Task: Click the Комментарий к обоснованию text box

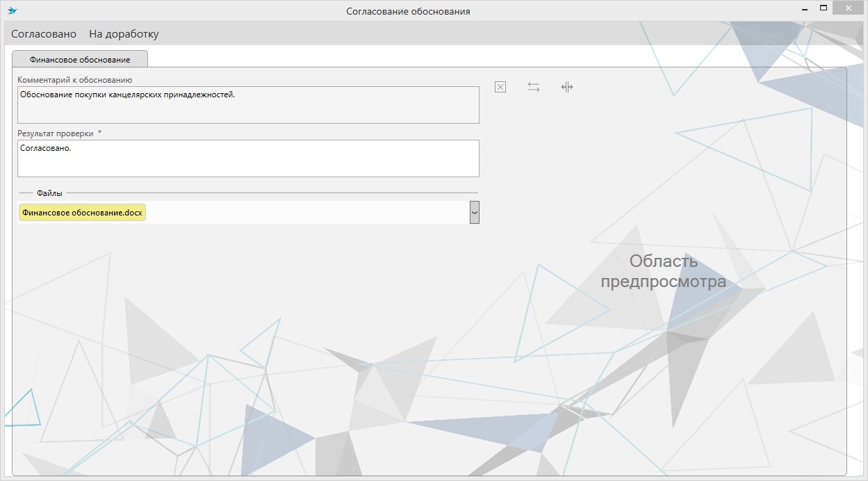Action: 248,105
